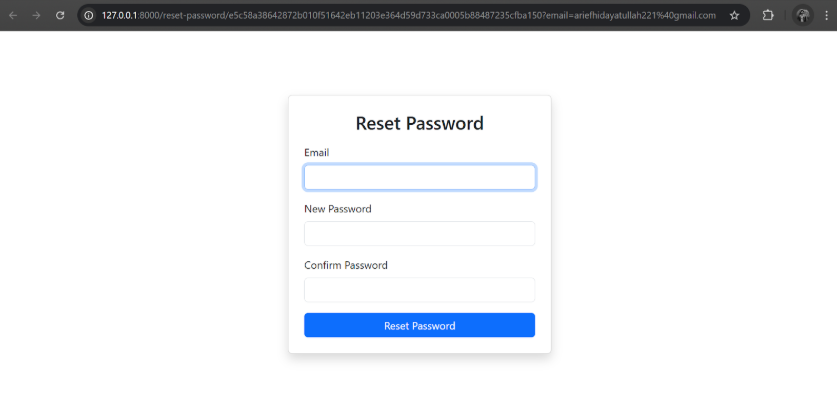Reload the reset password page
837x419 pixels.
tap(60, 16)
